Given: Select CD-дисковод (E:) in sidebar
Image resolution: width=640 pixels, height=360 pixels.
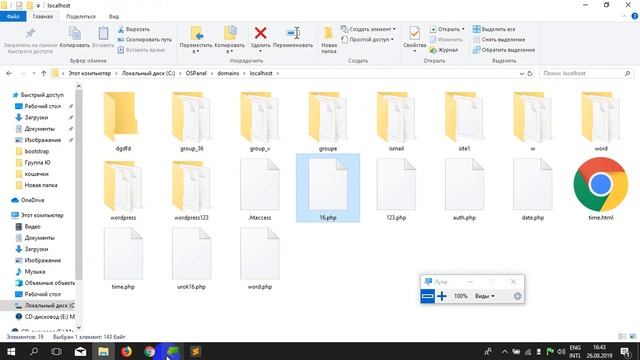Looking at the screenshot, I should (x=45, y=317).
